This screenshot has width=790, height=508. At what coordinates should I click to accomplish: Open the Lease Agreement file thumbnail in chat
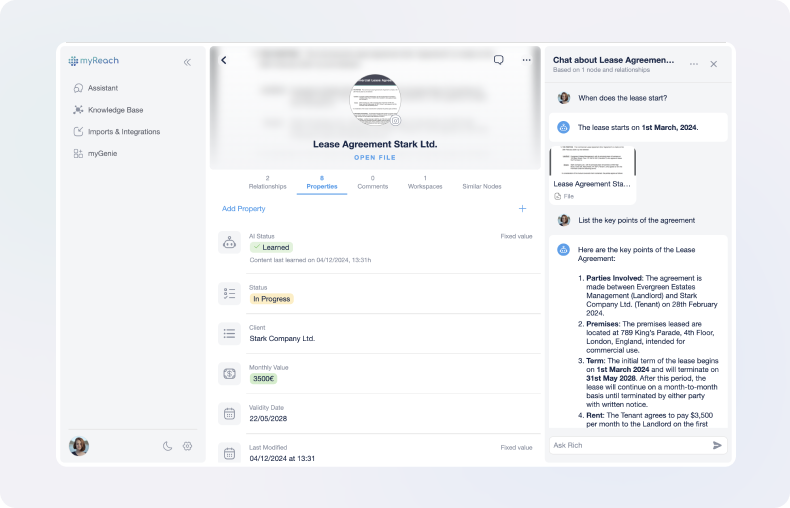pos(592,174)
